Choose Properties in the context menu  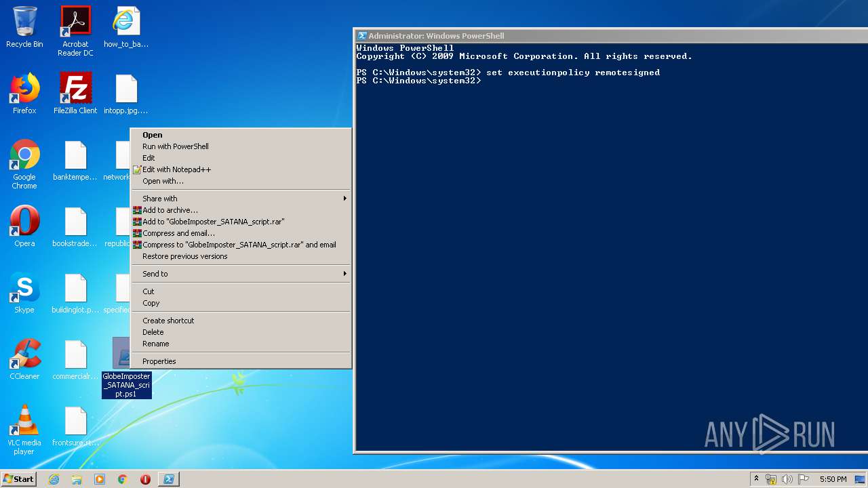click(x=241, y=361)
